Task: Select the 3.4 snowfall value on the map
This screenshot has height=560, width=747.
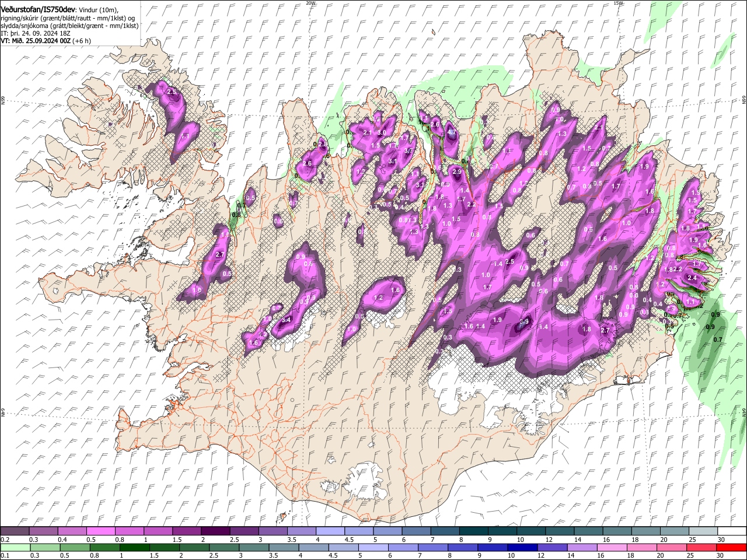Action: coord(286,320)
